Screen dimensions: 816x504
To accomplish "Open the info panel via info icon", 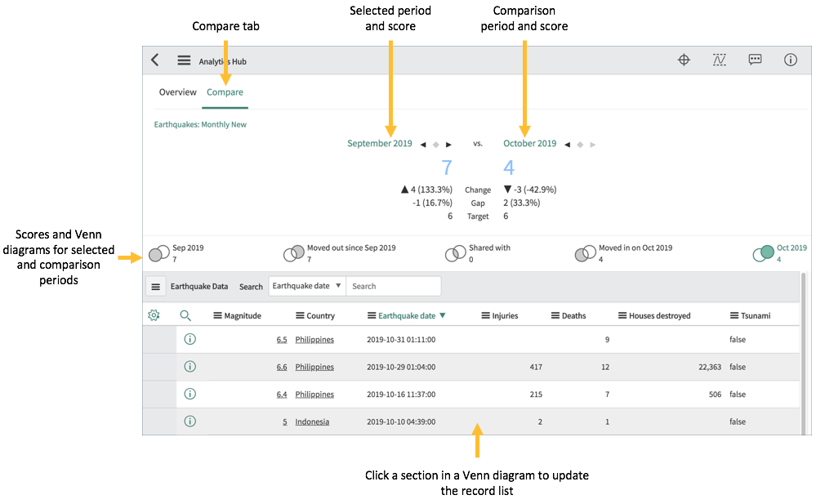I will pos(791,59).
